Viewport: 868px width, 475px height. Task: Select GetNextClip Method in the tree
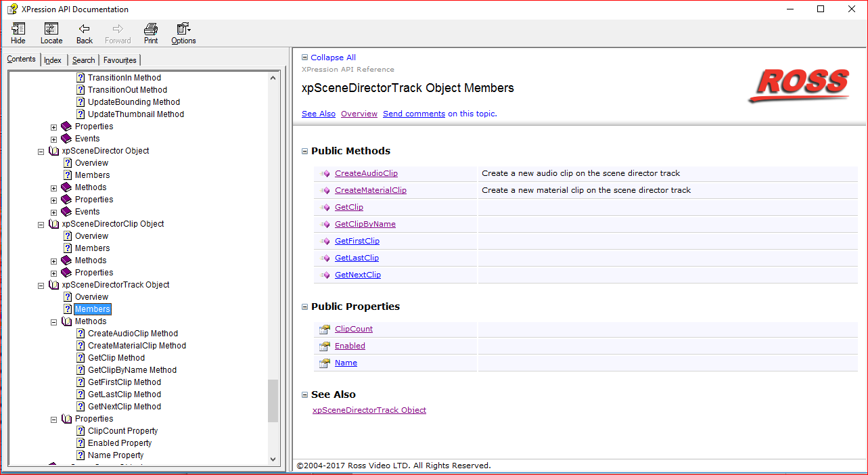pos(124,407)
